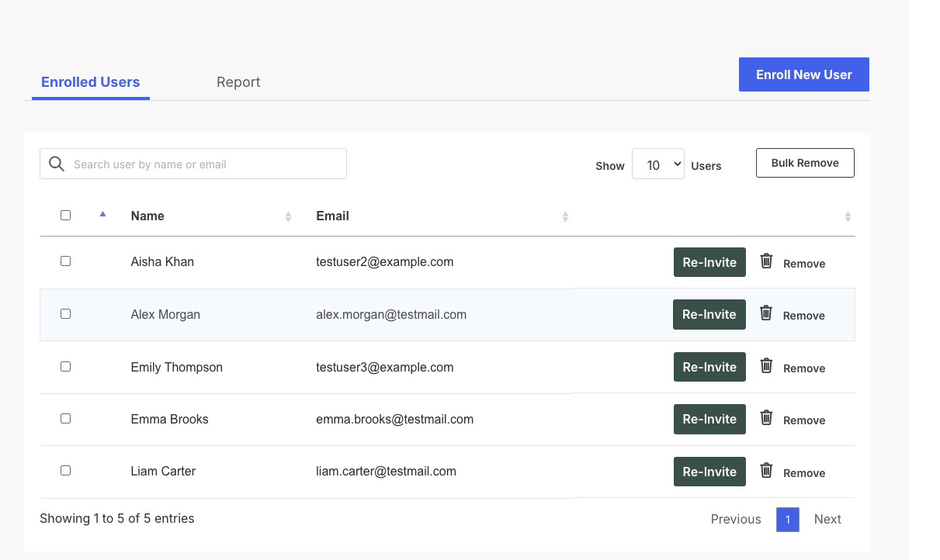Click trash icon in Alex Morgan row
This screenshot has height=560, width=940.
[766, 313]
